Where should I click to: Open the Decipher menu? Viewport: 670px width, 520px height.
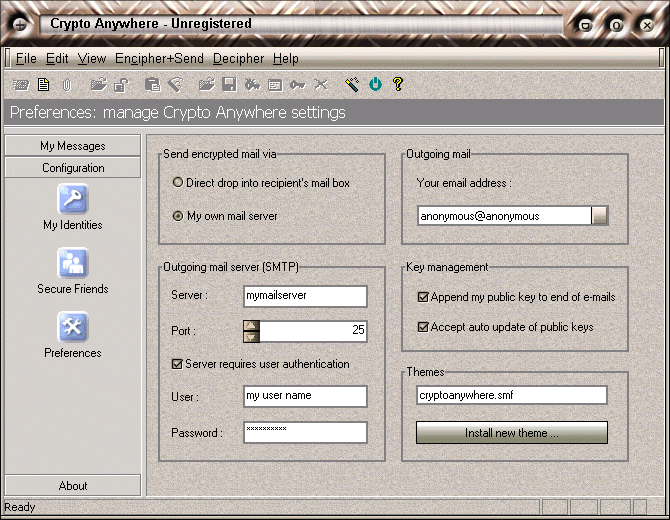point(238,59)
